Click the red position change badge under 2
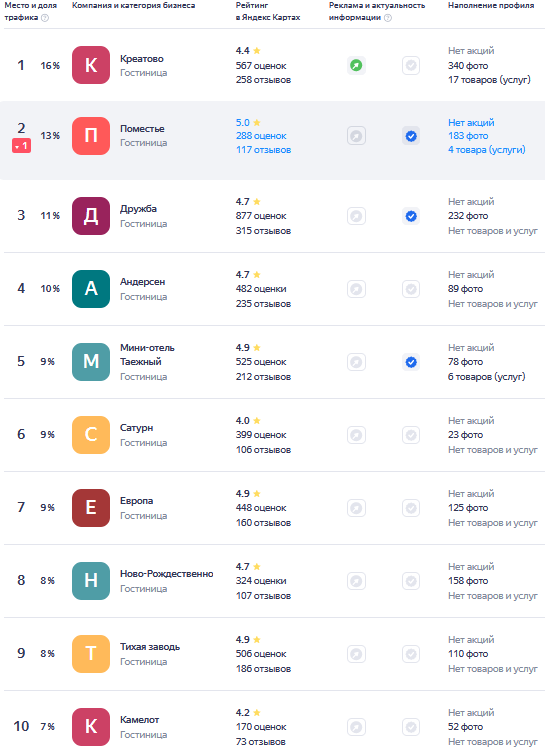 point(22,146)
